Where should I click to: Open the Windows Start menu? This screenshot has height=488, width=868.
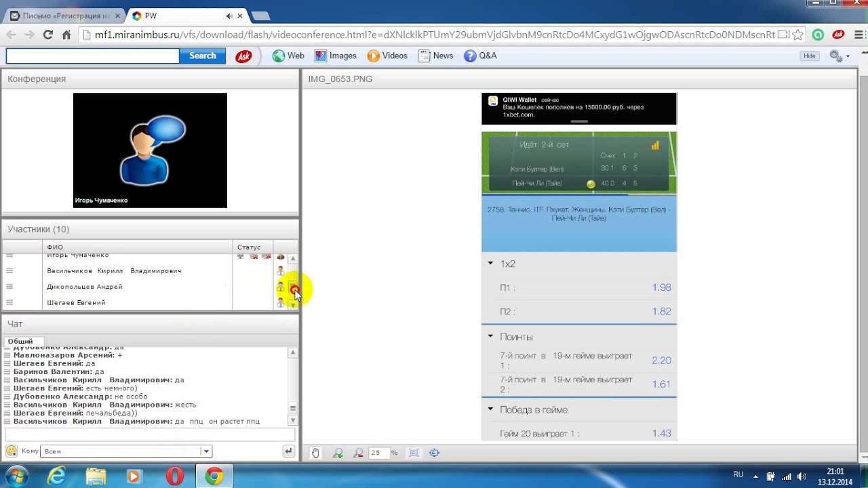pos(17,476)
